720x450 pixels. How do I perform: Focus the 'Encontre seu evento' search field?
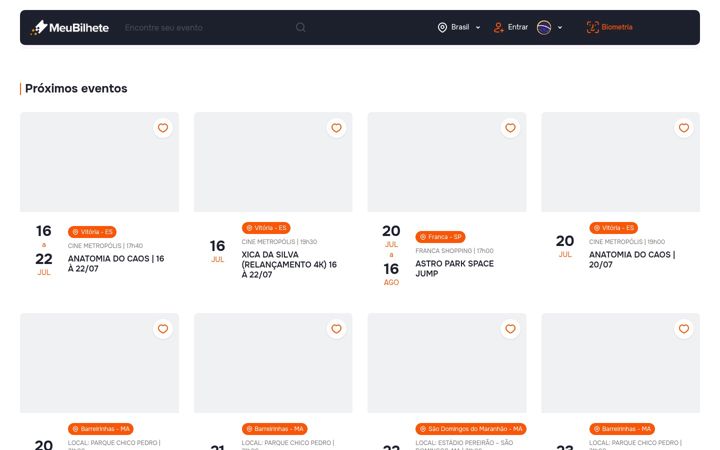206,28
